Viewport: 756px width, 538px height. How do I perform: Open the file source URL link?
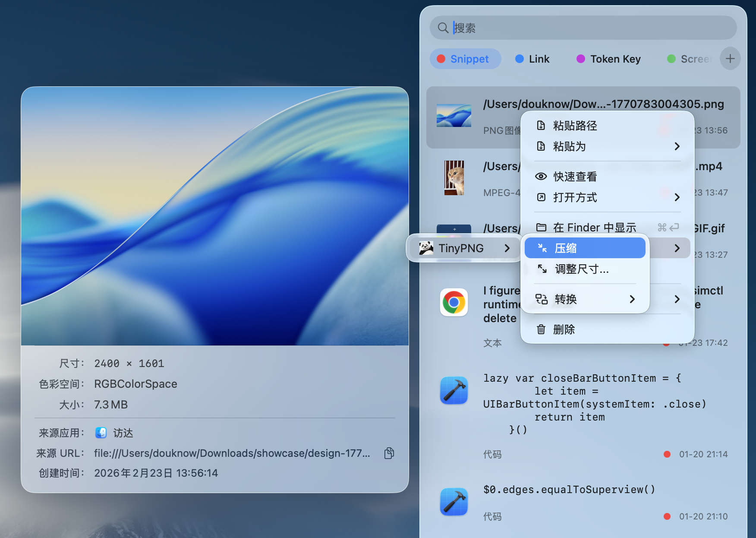[x=231, y=453]
